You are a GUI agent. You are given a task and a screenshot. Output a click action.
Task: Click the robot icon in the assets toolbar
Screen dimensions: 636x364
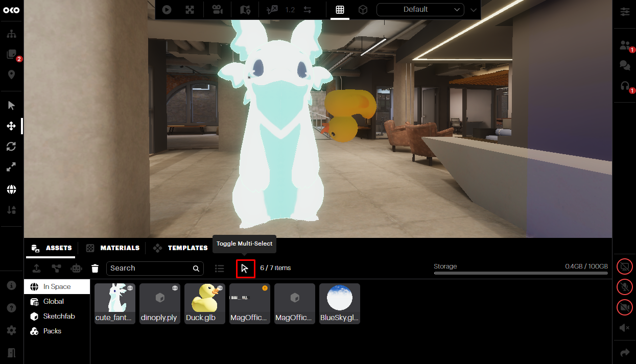[76, 269]
